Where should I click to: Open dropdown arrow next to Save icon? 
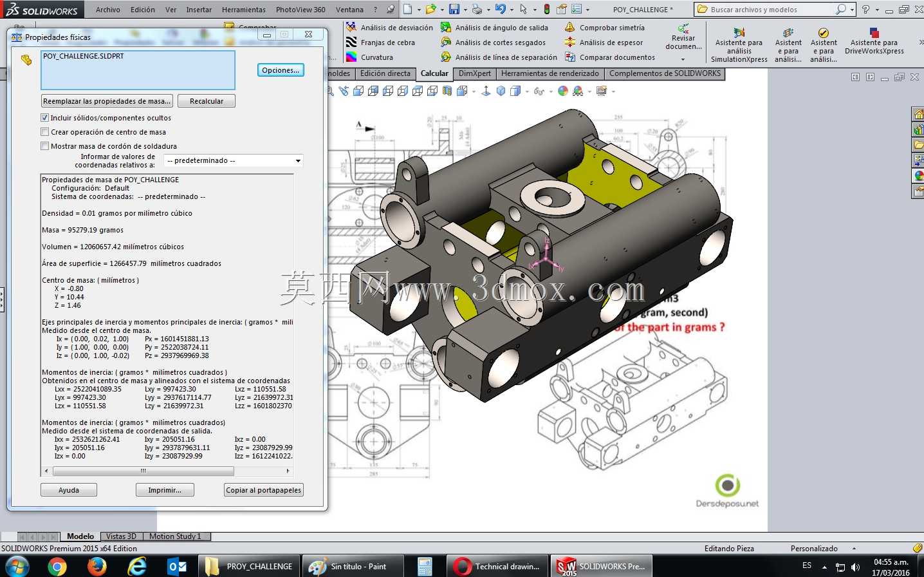[x=465, y=10]
